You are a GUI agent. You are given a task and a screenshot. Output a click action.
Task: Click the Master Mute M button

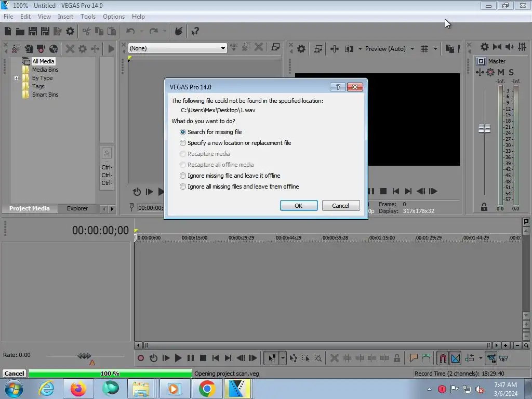[x=501, y=72]
